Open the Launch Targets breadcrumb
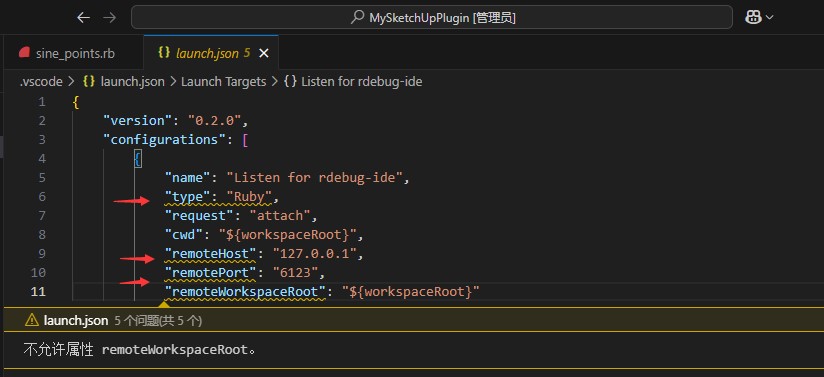 (x=223, y=82)
